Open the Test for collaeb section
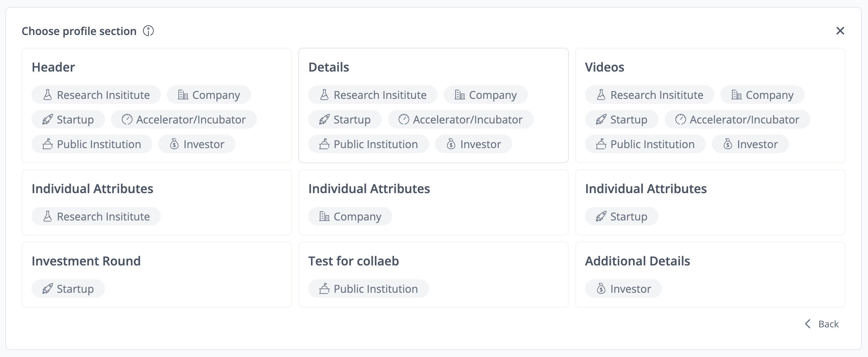Viewport: 868px width, 357px height. point(433,274)
